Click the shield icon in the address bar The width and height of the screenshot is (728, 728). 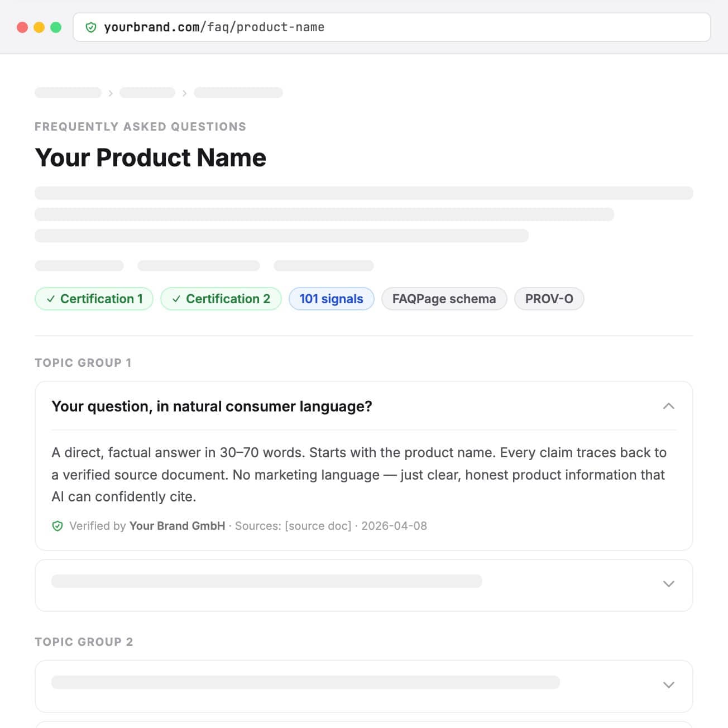[90, 27]
